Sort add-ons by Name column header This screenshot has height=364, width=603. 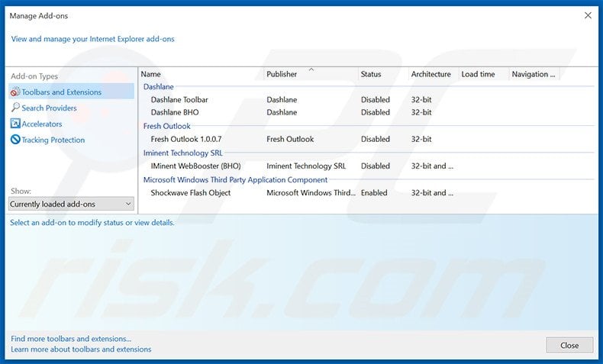point(200,74)
